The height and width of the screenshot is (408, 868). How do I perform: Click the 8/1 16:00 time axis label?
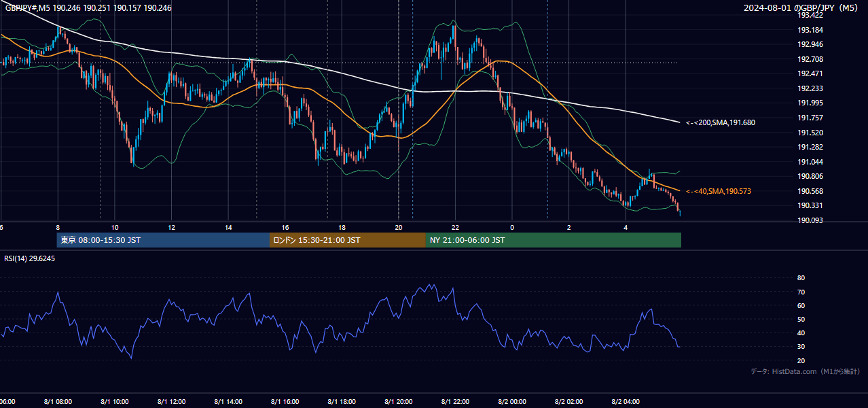tap(285, 402)
